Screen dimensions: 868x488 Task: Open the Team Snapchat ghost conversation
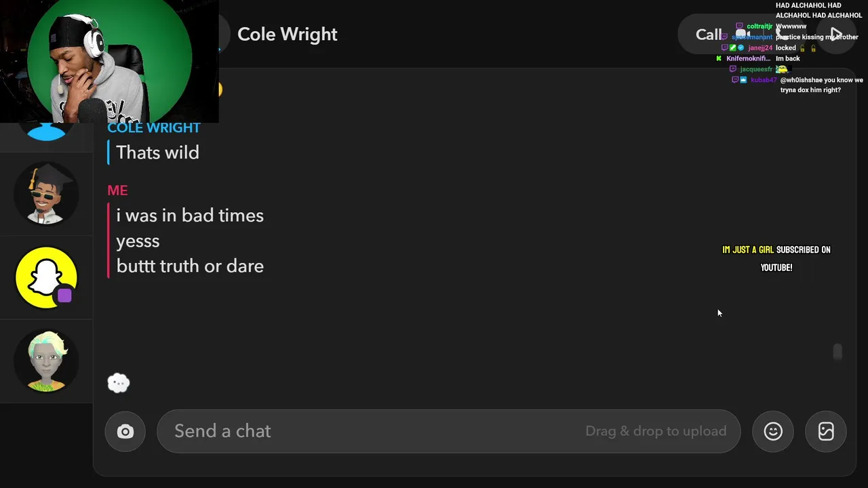pos(46,278)
